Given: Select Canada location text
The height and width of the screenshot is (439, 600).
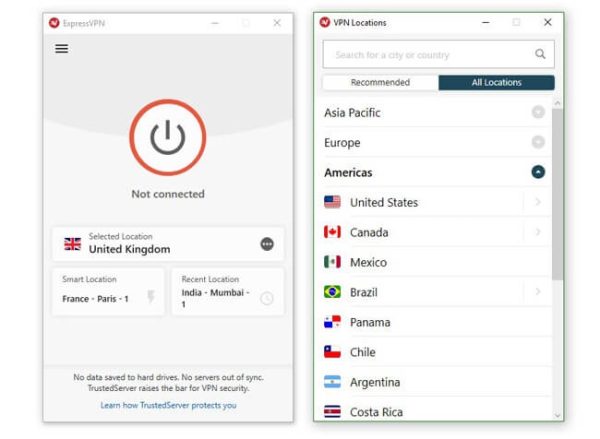Looking at the screenshot, I should point(369,232).
